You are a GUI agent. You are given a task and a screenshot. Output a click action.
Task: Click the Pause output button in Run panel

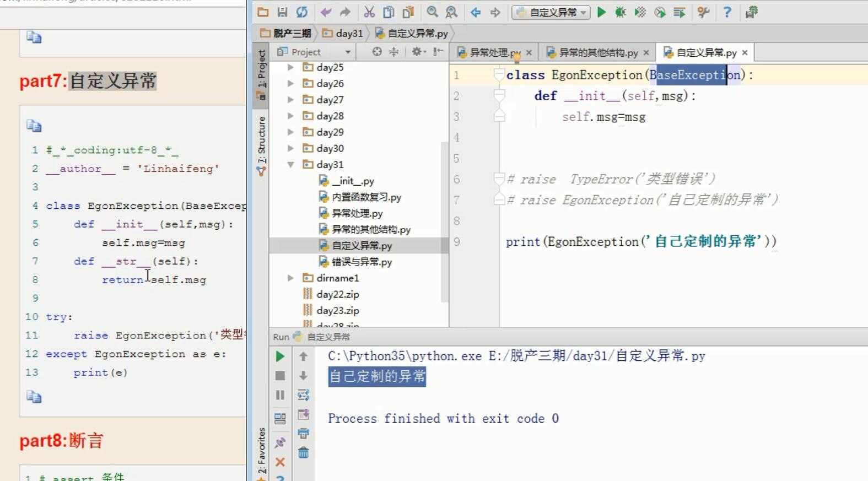pos(280,395)
